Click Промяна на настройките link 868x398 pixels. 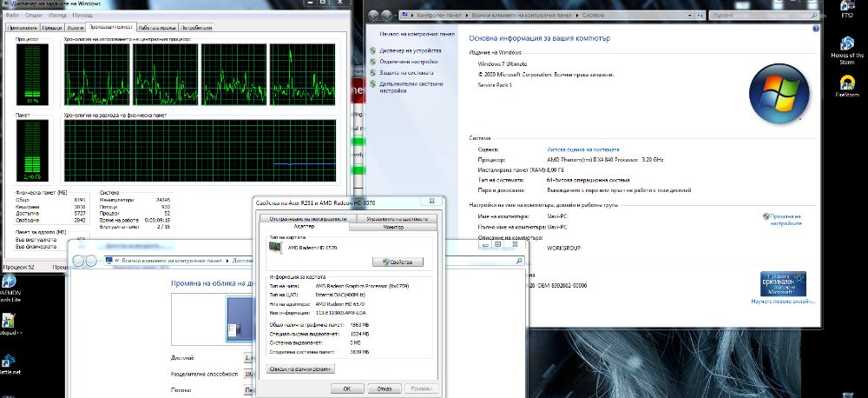coord(785,220)
